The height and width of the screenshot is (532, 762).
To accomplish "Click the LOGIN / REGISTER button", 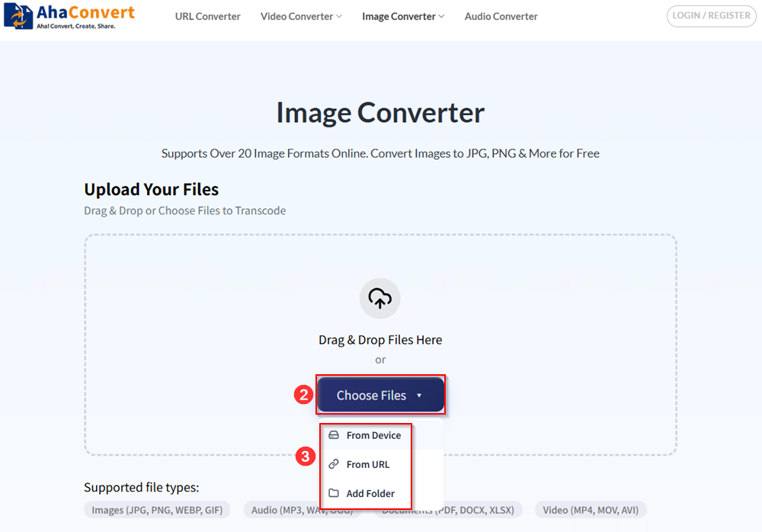I will (x=711, y=16).
